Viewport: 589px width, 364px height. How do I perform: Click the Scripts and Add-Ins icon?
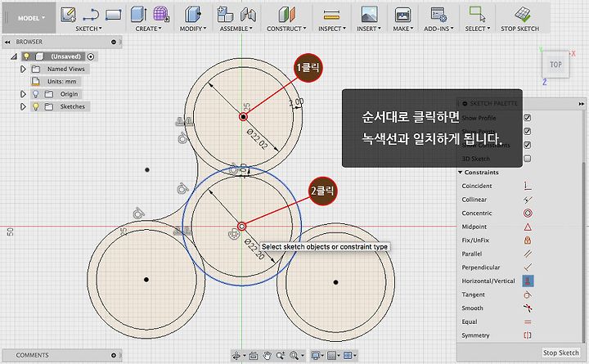(438, 15)
